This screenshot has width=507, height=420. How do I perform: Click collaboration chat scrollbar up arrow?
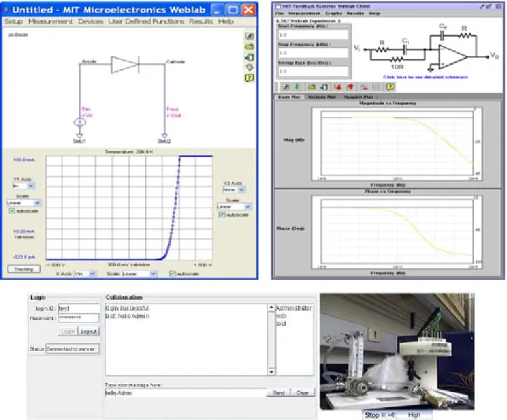click(271, 307)
